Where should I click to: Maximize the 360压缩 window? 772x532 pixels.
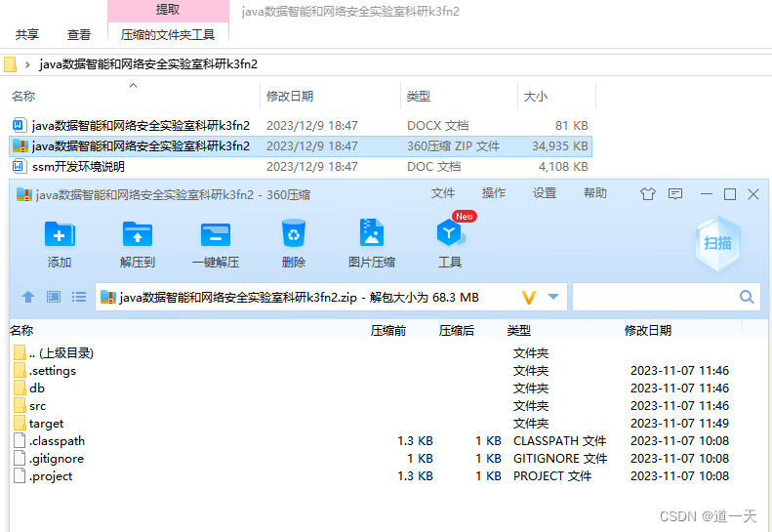[730, 194]
